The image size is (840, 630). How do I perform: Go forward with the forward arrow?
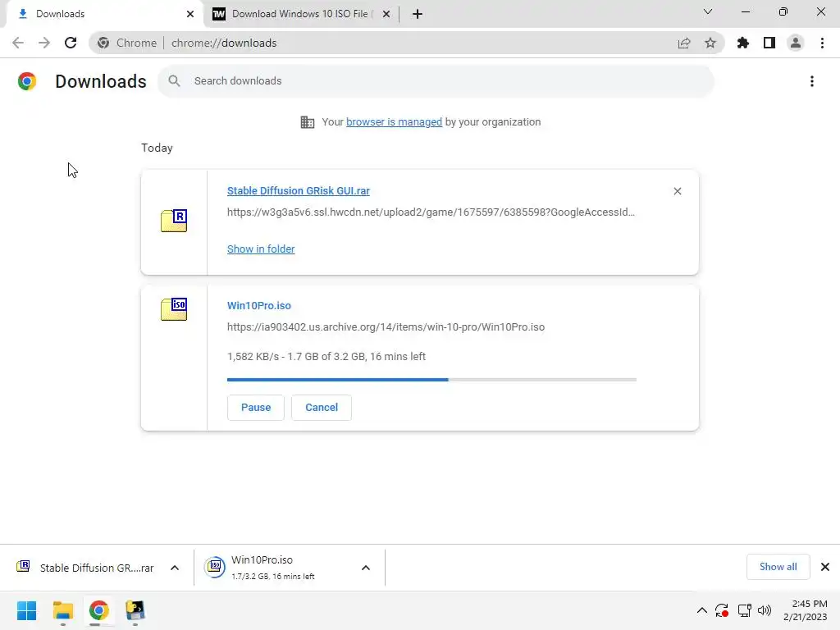click(x=44, y=43)
